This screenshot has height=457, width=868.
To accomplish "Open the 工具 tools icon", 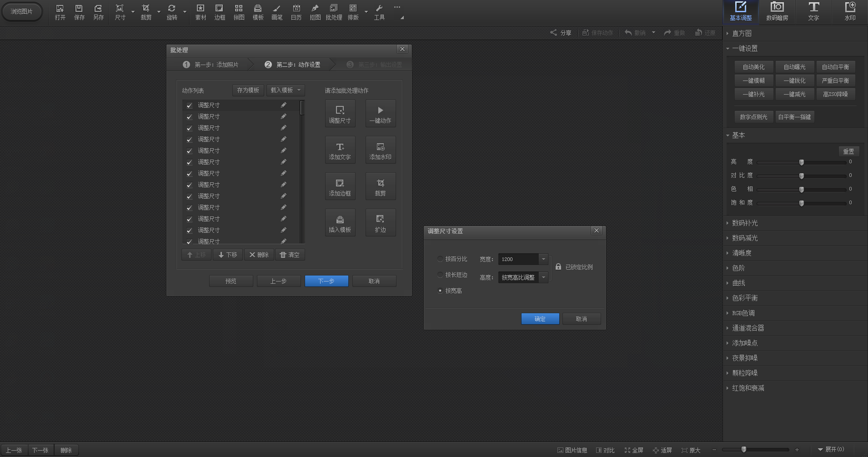I will [379, 12].
